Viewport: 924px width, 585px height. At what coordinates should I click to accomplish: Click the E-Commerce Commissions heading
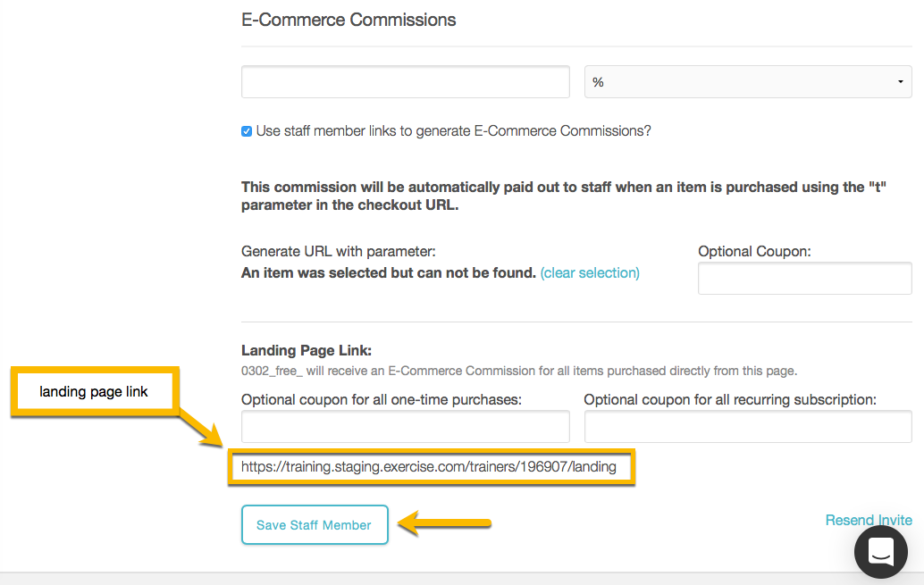tap(349, 20)
